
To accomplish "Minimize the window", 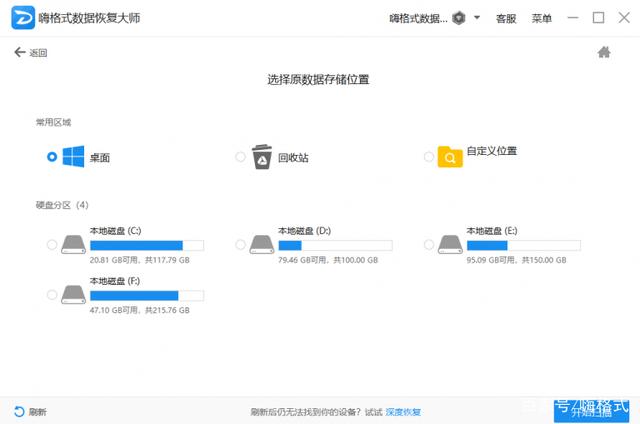I will 573,18.
